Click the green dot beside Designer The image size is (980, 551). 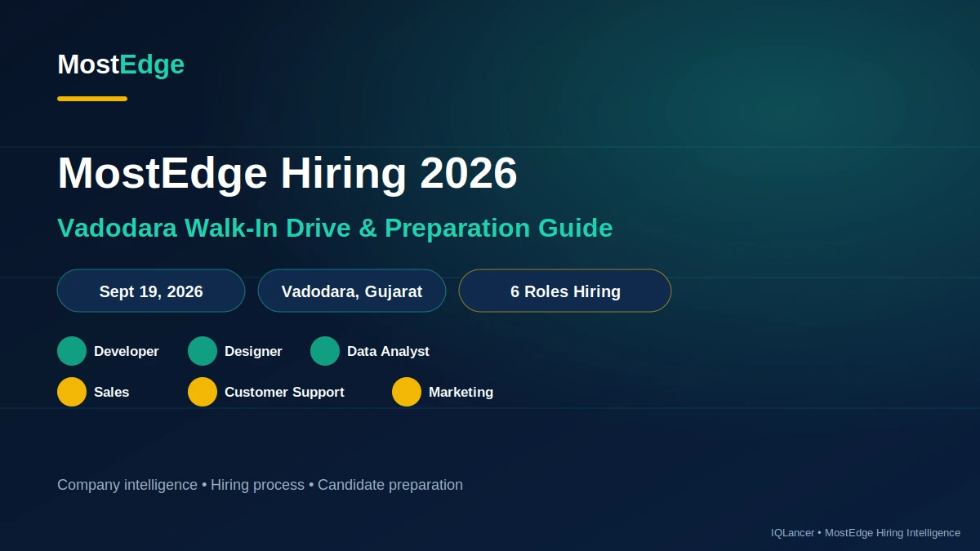(203, 351)
